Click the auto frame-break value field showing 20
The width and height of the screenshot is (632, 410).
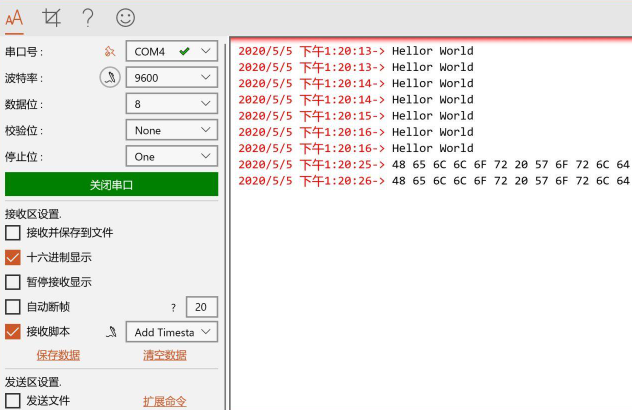(x=201, y=307)
